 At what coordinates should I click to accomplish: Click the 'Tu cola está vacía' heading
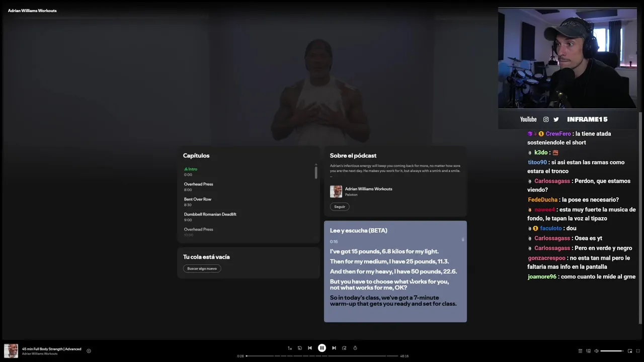[206, 257]
